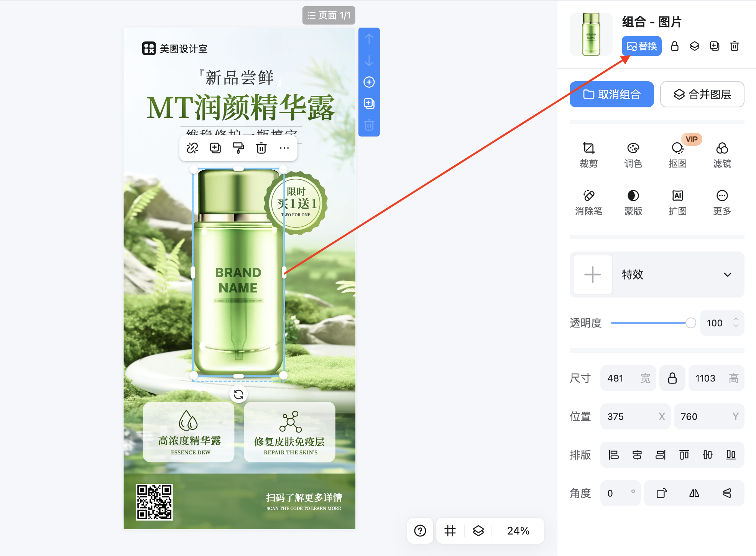Expand the 特效 effects section

point(727,275)
